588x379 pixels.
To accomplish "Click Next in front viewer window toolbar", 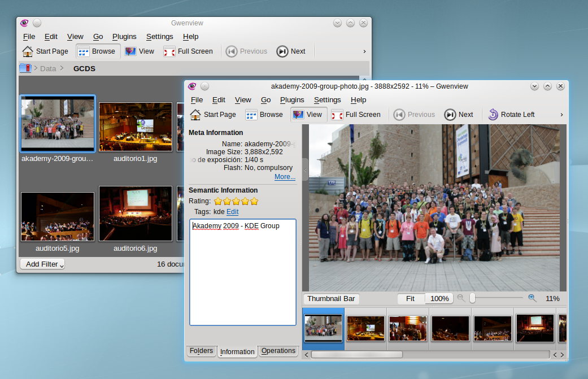I will coord(459,115).
